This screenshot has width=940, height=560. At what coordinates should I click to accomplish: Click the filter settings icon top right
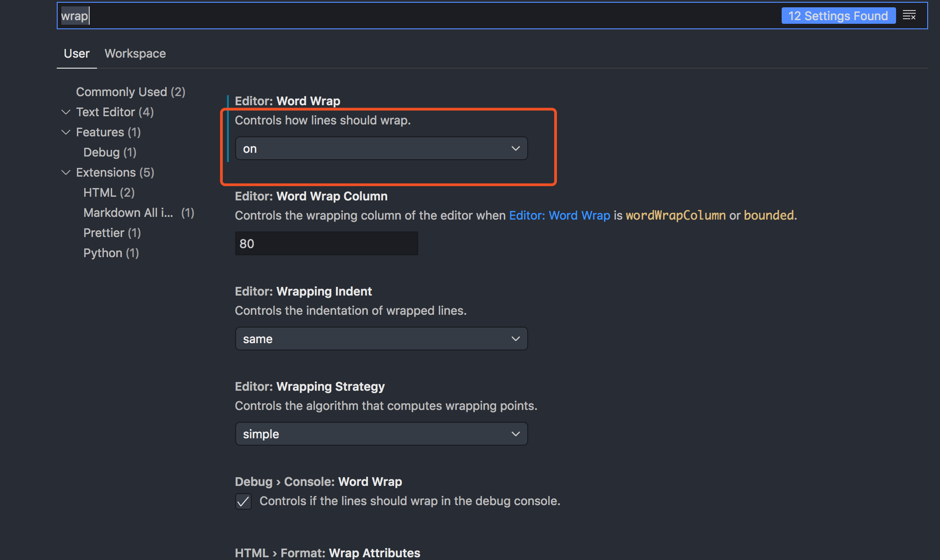click(909, 15)
